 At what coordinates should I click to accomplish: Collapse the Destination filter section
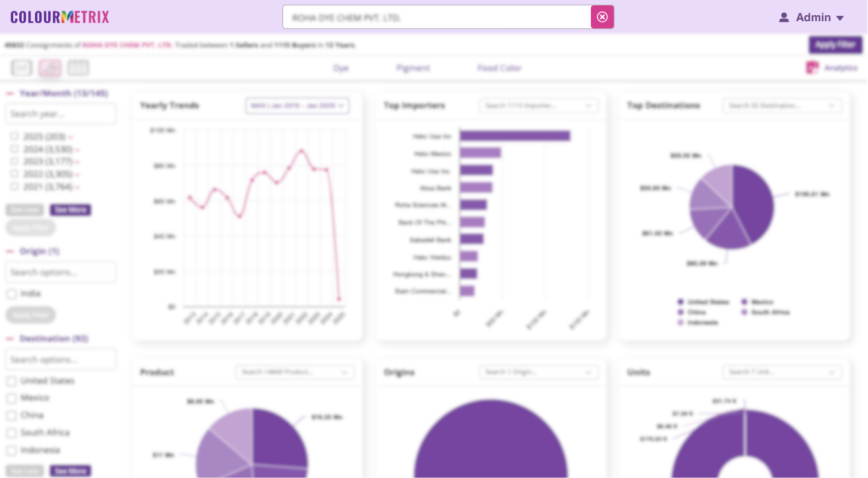coord(10,339)
